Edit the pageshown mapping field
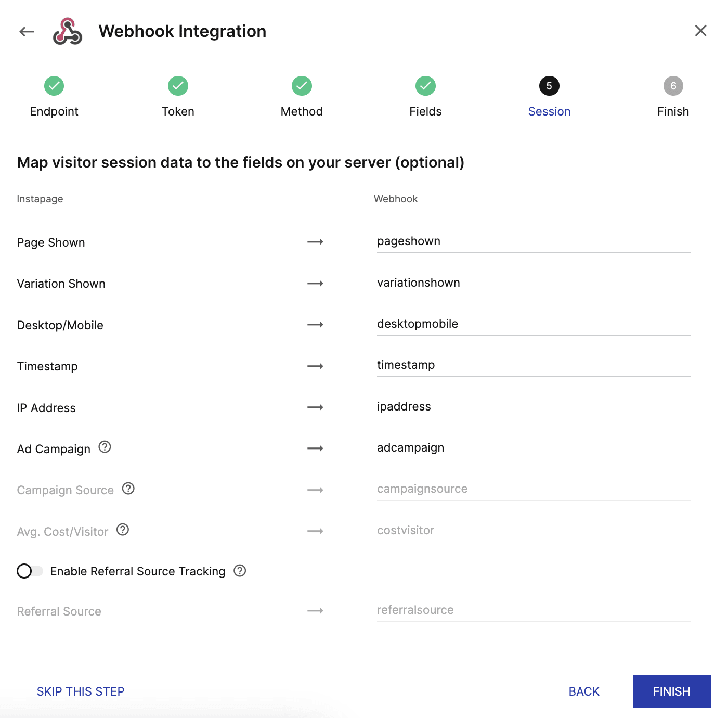 pyautogui.click(x=533, y=241)
